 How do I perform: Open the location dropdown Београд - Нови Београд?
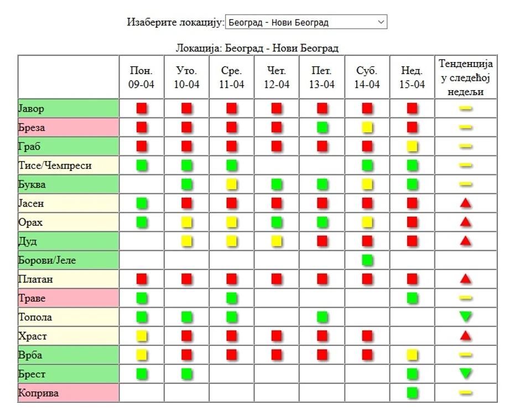pyautogui.click(x=306, y=22)
